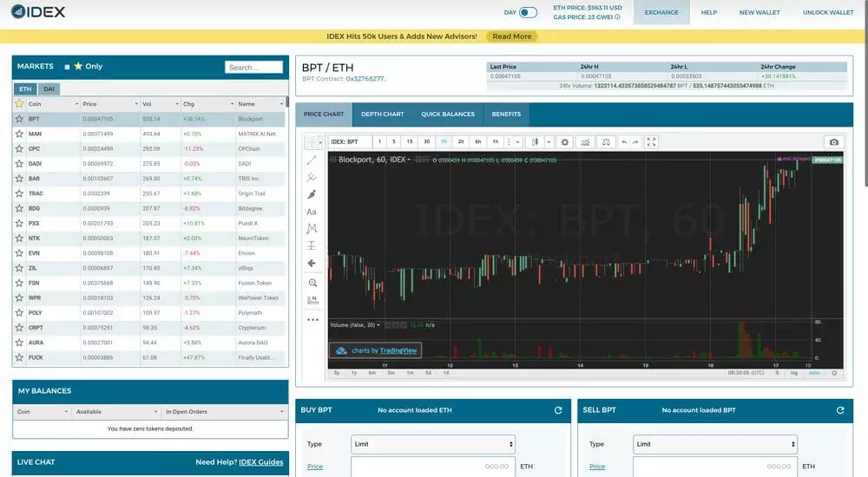Refresh the Buy BPT panel
The width and height of the screenshot is (868, 477).
coord(558,410)
